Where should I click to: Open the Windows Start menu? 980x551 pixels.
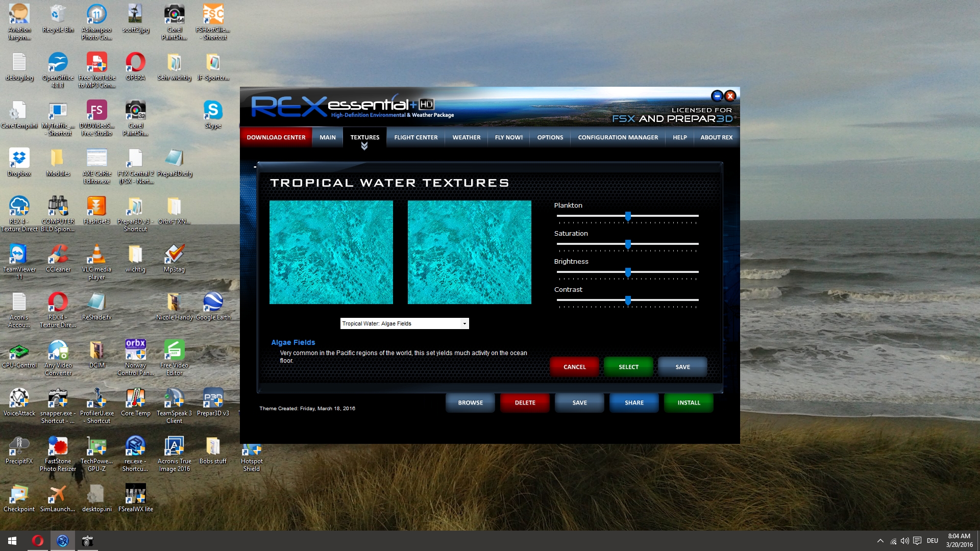12,541
